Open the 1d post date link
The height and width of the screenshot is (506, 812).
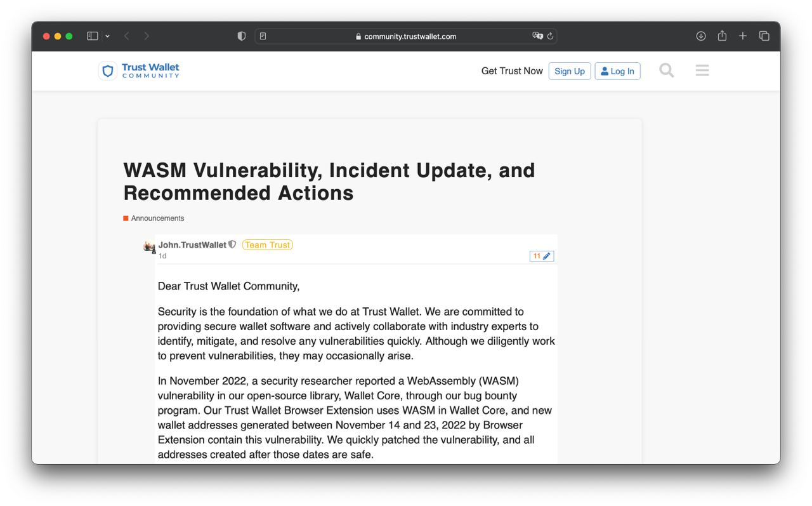coord(162,256)
